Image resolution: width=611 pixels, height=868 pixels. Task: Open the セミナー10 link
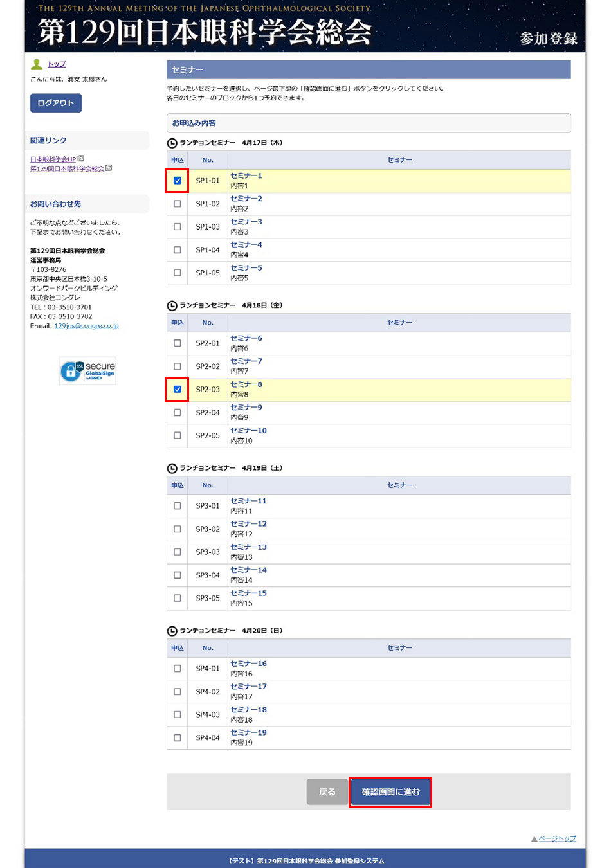(248, 431)
